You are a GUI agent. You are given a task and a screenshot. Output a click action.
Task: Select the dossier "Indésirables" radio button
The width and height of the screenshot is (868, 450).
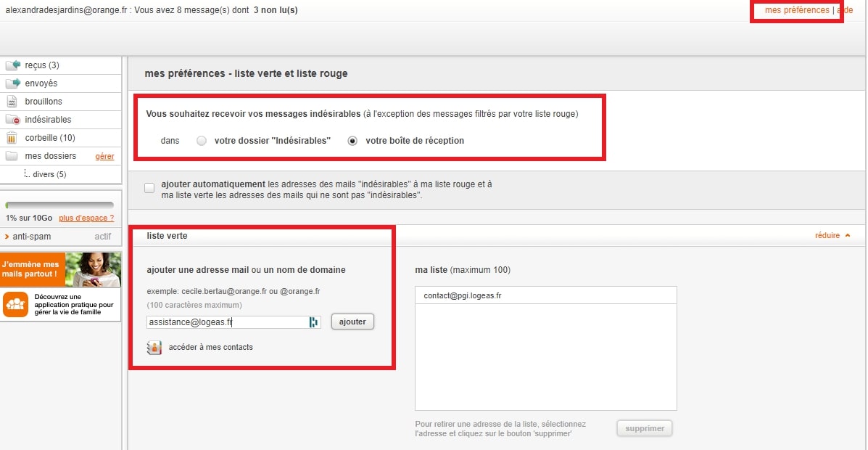pos(202,141)
